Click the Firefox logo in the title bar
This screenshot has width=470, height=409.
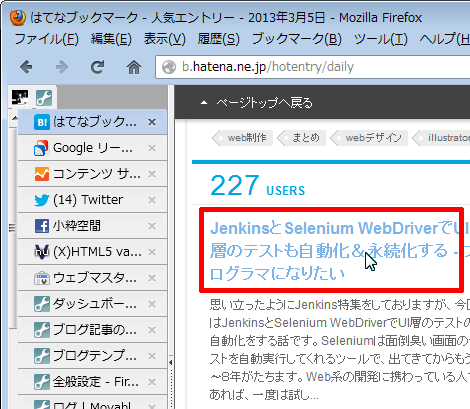(18, 17)
